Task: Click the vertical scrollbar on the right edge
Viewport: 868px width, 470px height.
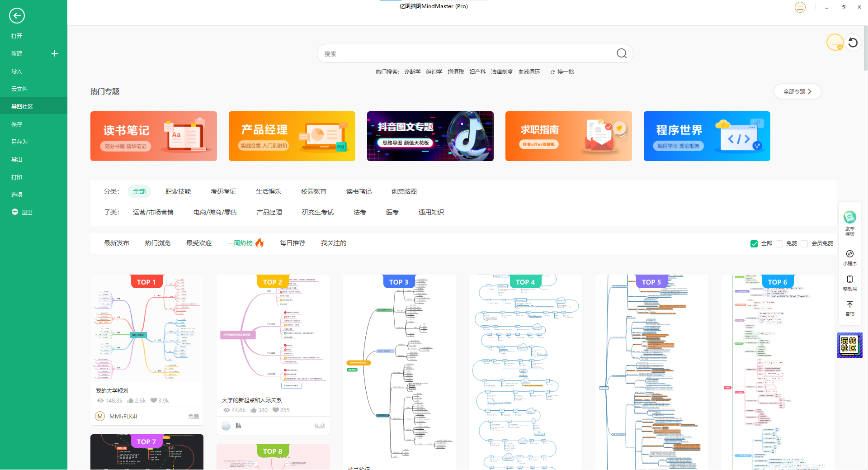Action: point(865,47)
